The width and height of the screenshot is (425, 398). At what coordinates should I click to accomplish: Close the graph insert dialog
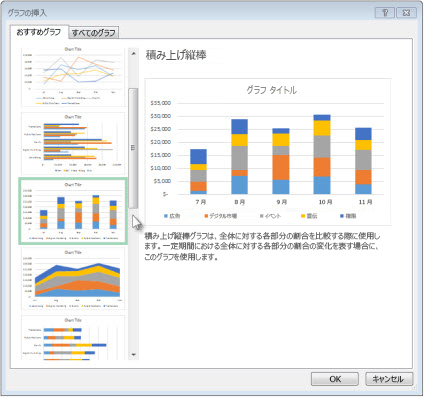tap(406, 13)
